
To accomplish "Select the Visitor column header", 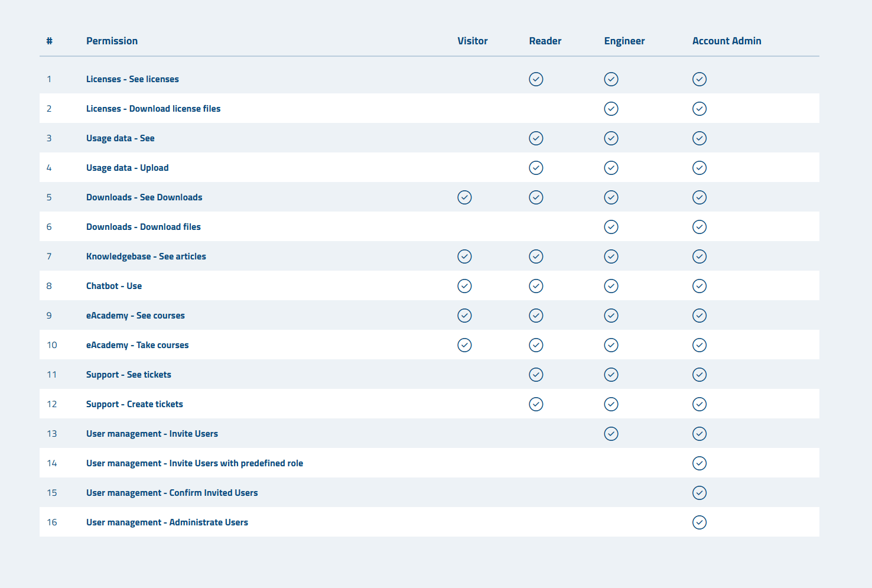I will pyautogui.click(x=472, y=41).
